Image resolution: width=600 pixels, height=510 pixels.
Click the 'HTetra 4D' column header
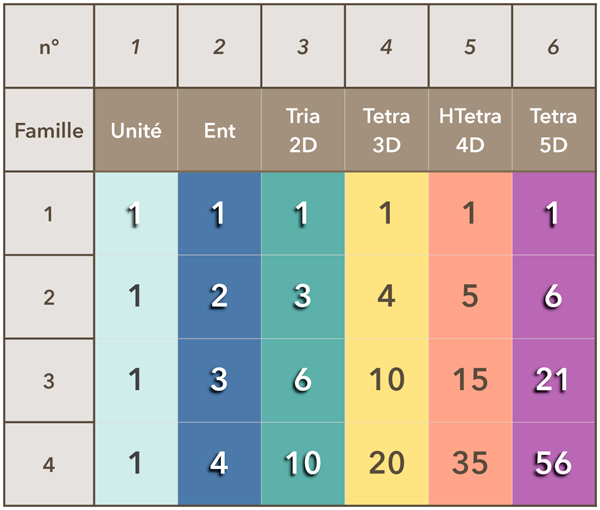470,131
